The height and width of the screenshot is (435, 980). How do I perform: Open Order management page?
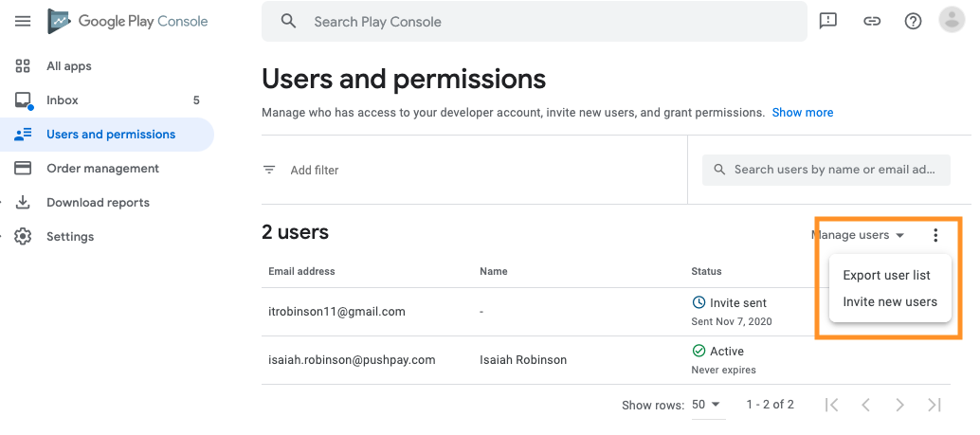coord(102,169)
